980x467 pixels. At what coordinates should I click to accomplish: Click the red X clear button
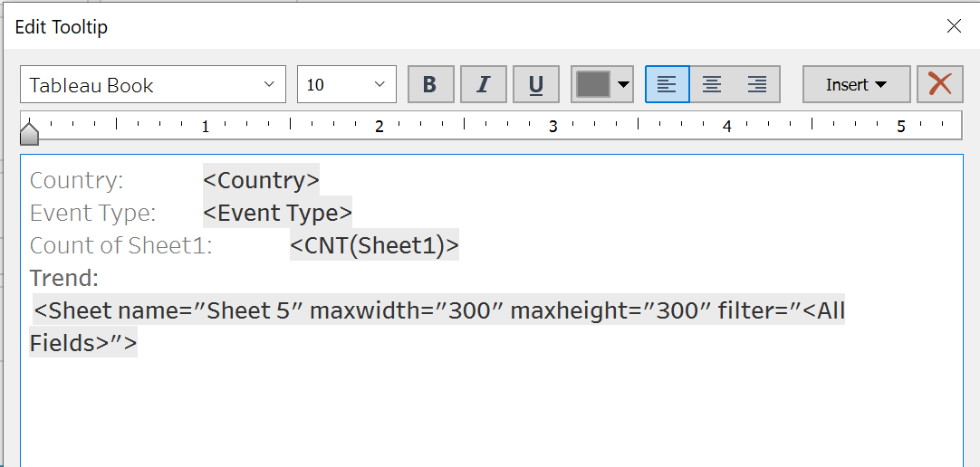940,85
